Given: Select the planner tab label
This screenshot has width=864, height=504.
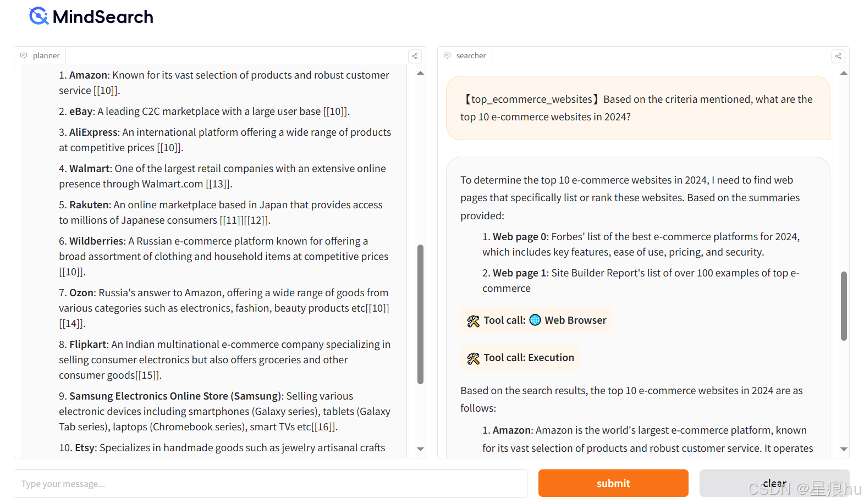Looking at the screenshot, I should [46, 56].
